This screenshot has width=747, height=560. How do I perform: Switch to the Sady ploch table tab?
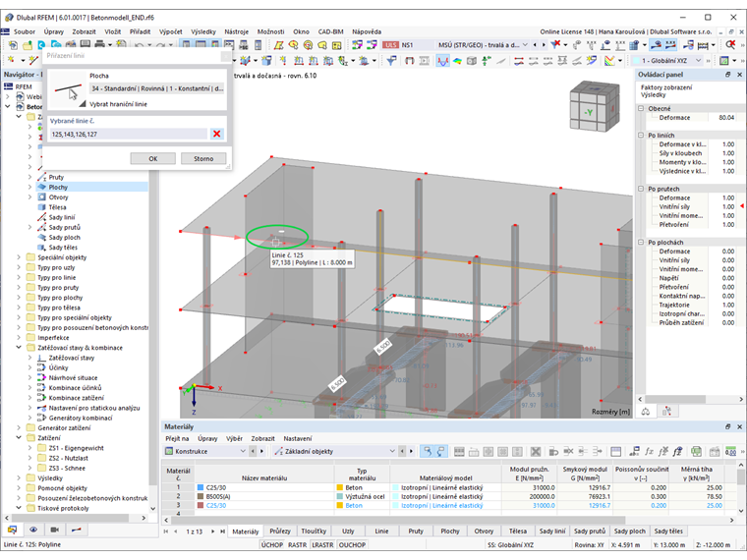tap(629, 531)
